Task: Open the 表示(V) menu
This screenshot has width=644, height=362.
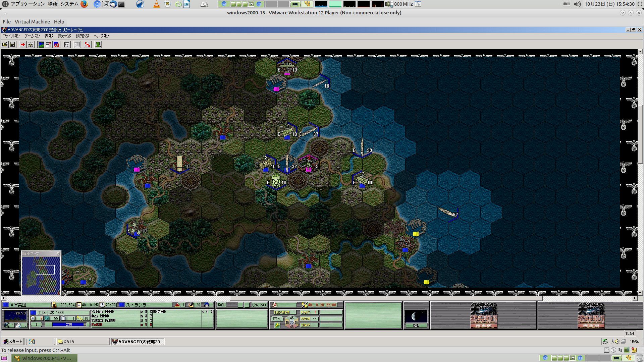Action: pyautogui.click(x=64, y=36)
